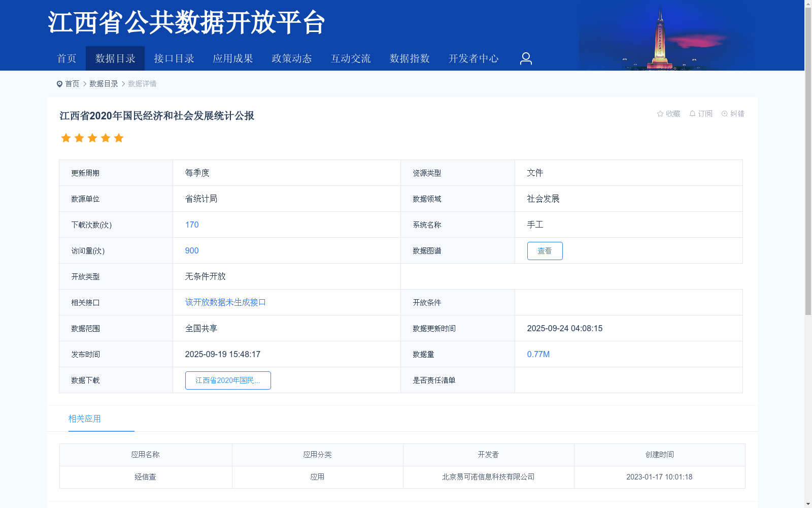The image size is (812, 508).
Task: Report an error via 纠错
Action: click(x=733, y=114)
